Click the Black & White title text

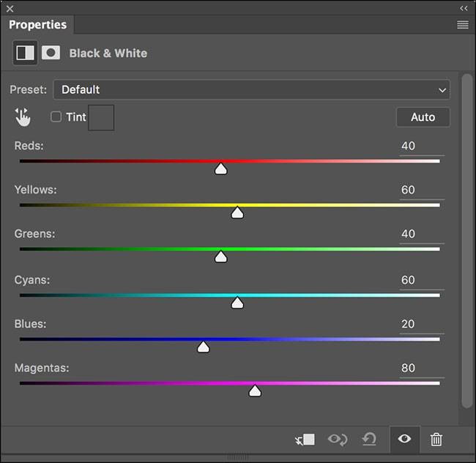(x=108, y=53)
